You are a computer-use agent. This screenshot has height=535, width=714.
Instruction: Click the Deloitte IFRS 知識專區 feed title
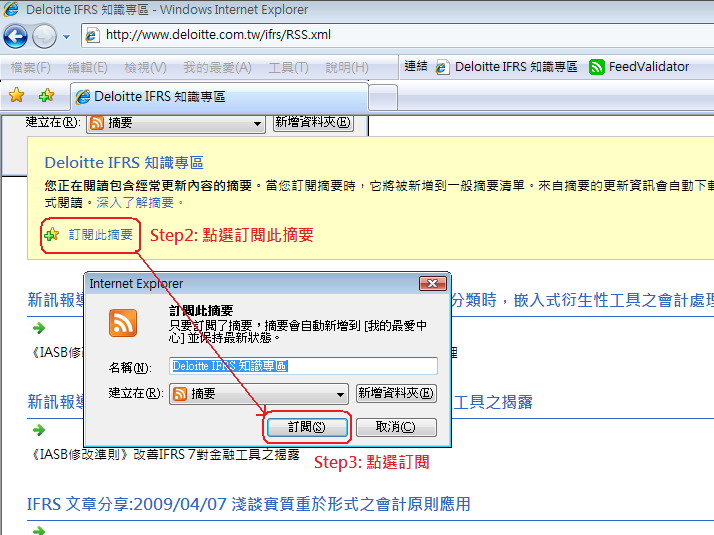click(124, 163)
